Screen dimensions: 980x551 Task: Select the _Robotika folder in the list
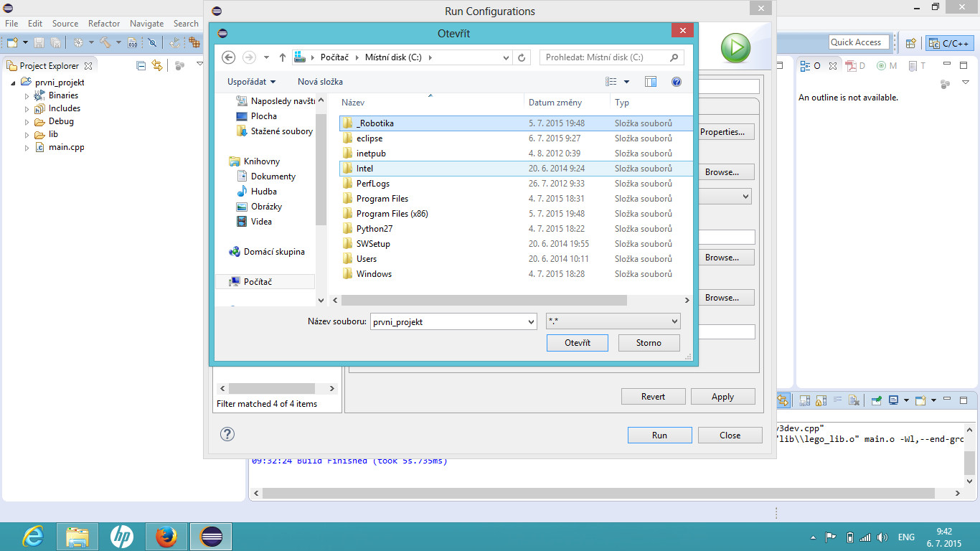pyautogui.click(x=375, y=123)
